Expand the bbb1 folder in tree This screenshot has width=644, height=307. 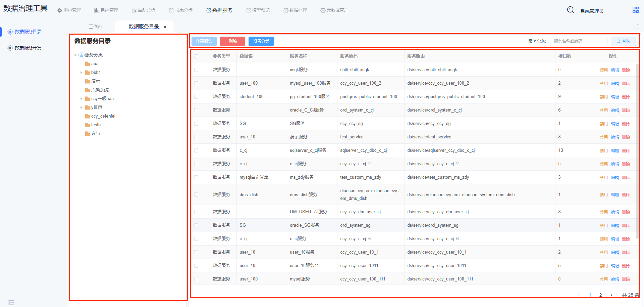point(81,73)
